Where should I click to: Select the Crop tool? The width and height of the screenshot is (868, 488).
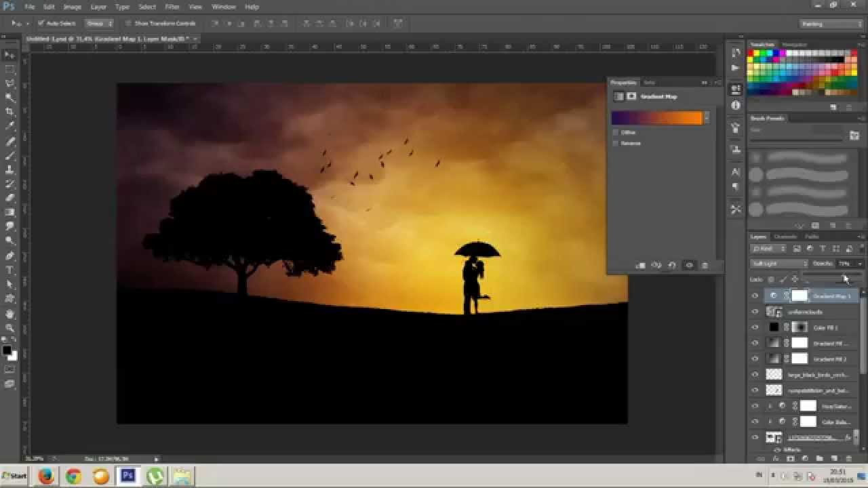[9, 112]
